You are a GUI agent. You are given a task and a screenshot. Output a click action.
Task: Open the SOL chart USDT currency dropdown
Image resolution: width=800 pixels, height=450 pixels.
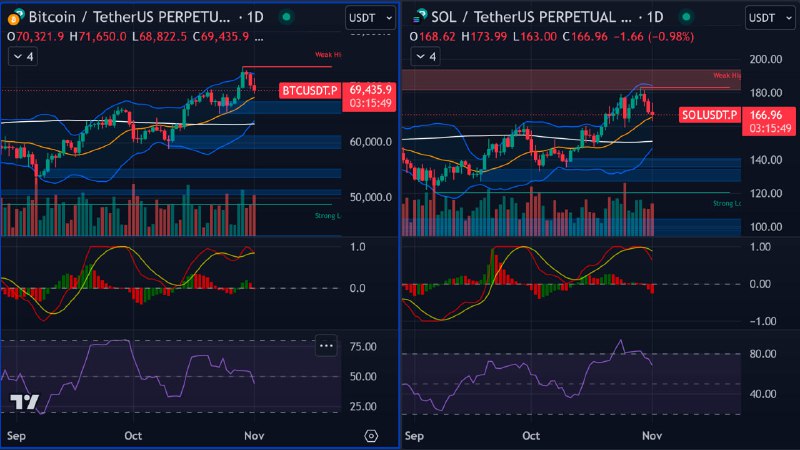(x=770, y=18)
